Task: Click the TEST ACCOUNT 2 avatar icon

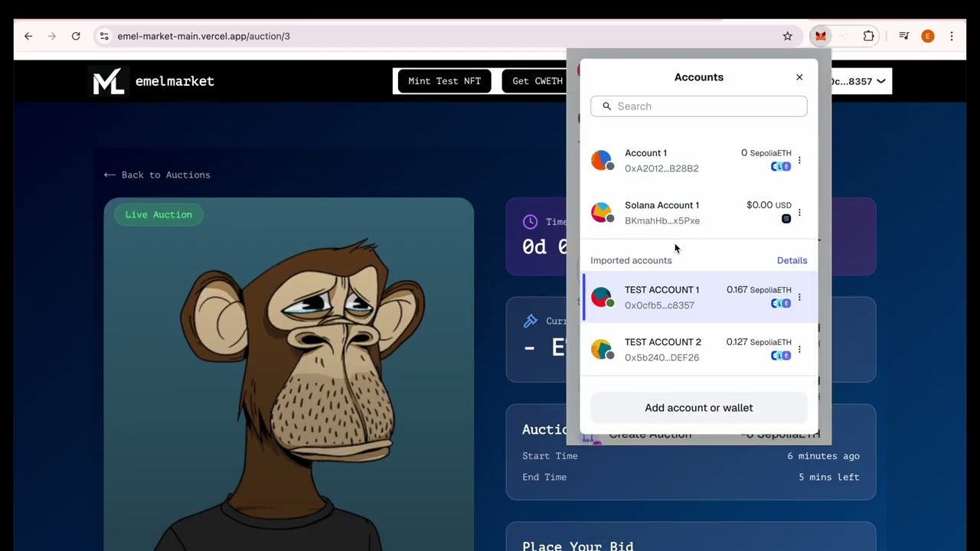Action: pyautogui.click(x=603, y=350)
